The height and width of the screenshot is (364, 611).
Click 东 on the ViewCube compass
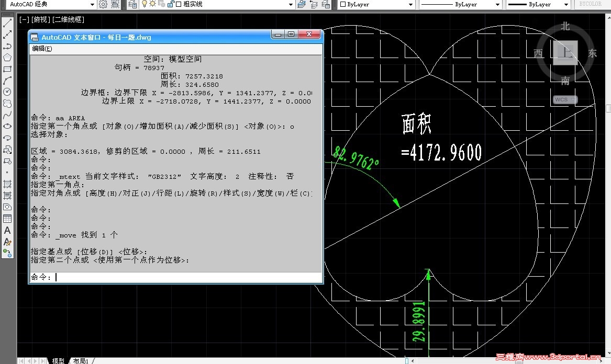(592, 53)
